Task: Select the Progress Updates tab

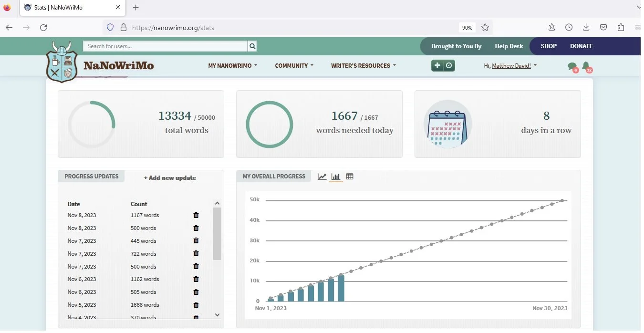Action: click(91, 177)
